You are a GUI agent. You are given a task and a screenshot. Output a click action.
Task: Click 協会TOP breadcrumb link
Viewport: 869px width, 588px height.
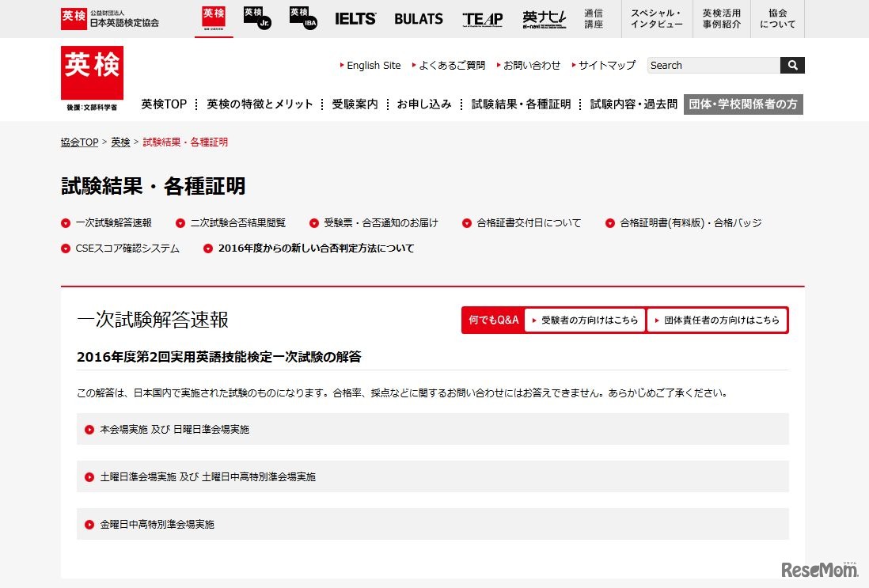[x=79, y=142]
